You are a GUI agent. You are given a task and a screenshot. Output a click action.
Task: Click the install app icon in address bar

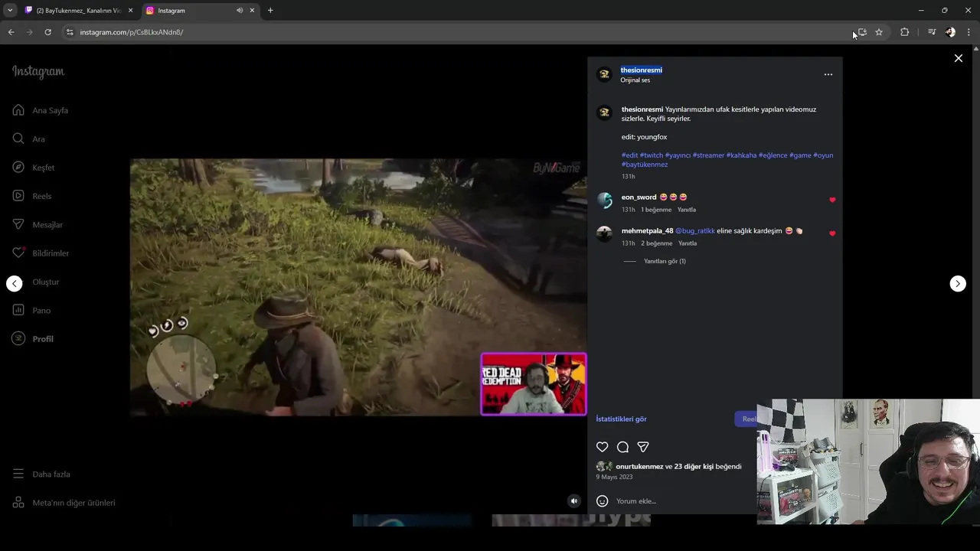(862, 32)
